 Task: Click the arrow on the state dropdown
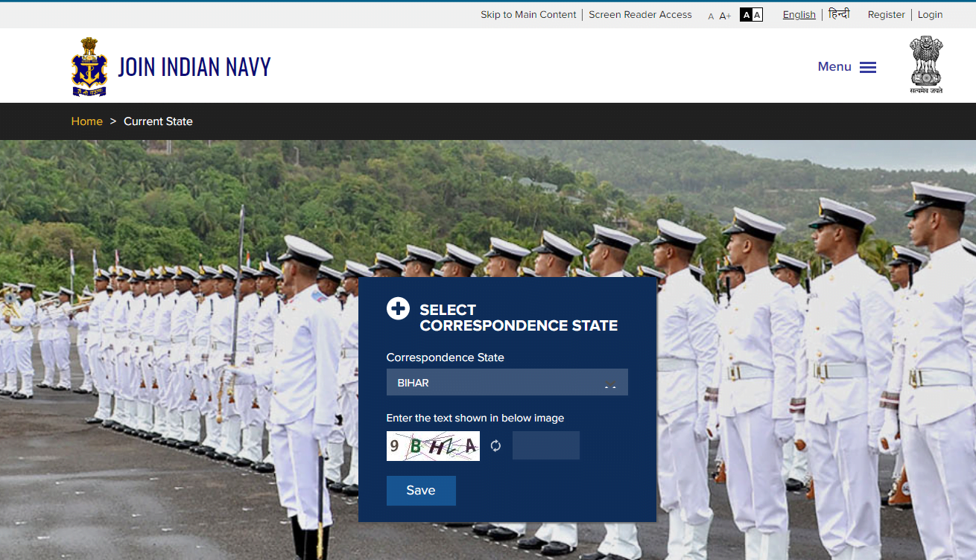[610, 384]
